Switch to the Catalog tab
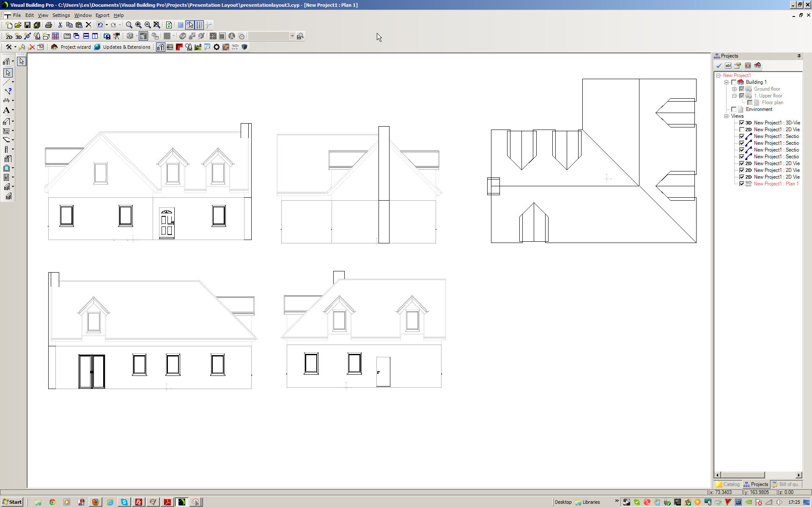The height and width of the screenshot is (508, 812). click(728, 484)
